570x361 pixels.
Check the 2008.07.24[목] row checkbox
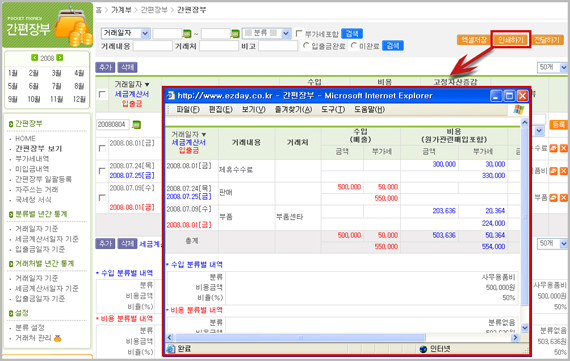pyautogui.click(x=102, y=171)
